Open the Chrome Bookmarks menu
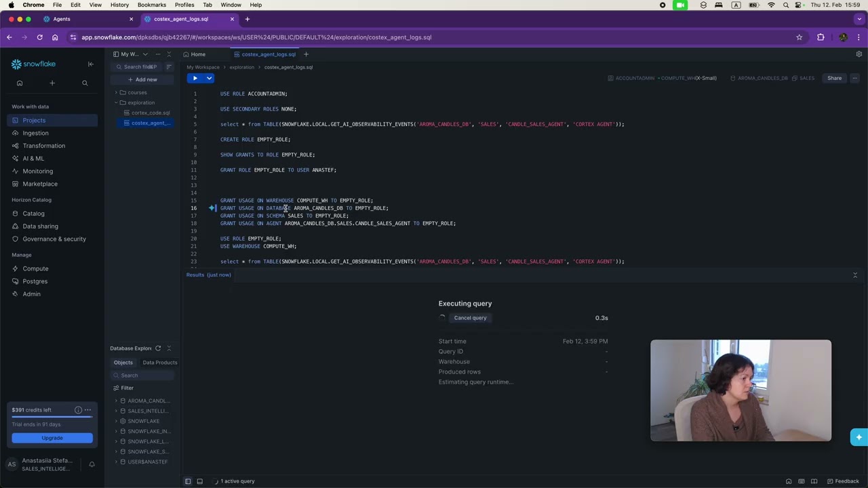 point(152,5)
